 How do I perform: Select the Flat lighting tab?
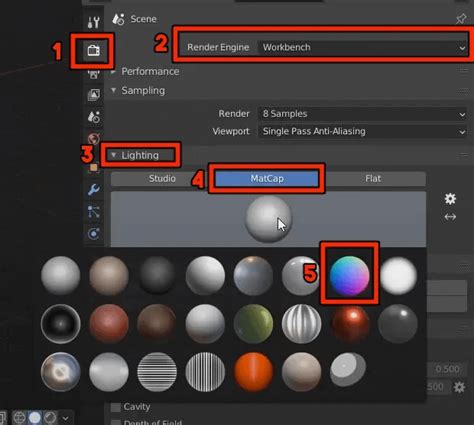373,179
